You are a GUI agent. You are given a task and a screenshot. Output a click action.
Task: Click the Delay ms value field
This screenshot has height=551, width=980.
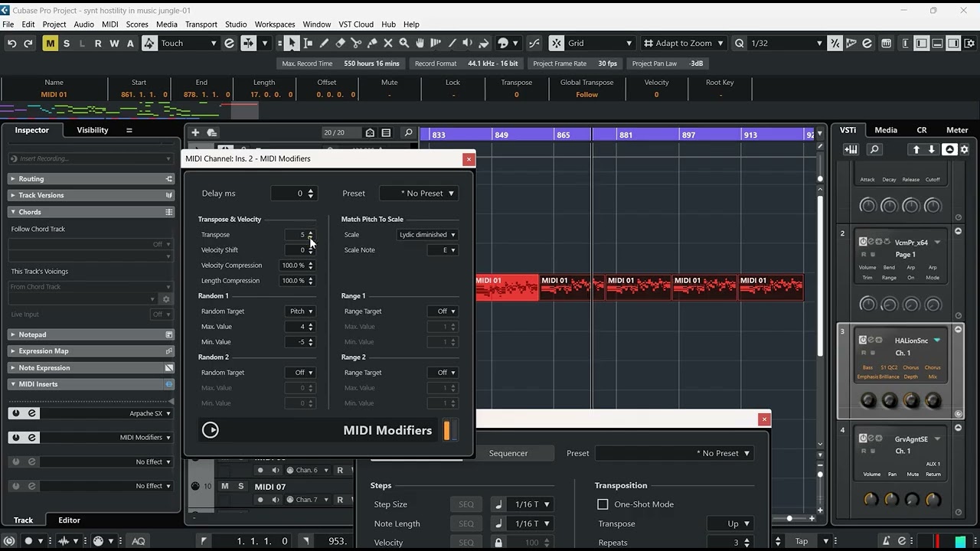coord(293,194)
